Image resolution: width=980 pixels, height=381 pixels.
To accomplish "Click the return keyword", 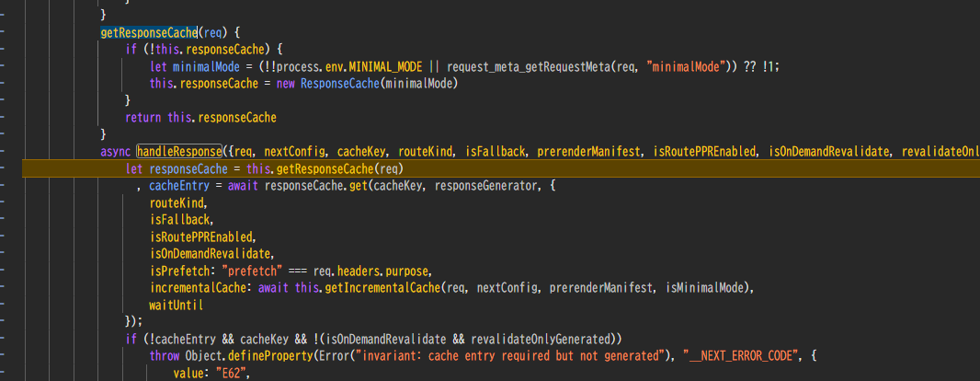I will pyautogui.click(x=143, y=117).
